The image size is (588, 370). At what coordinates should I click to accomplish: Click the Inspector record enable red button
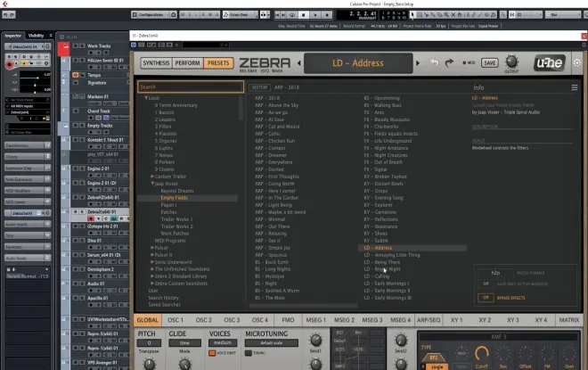coord(10,64)
